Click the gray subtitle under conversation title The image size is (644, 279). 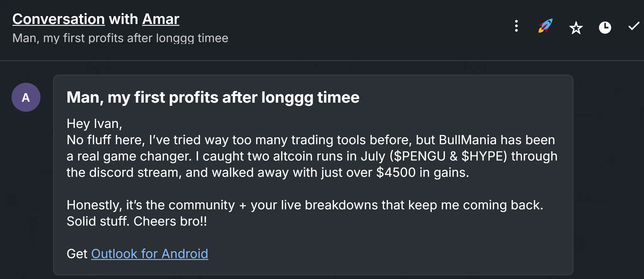point(120,38)
